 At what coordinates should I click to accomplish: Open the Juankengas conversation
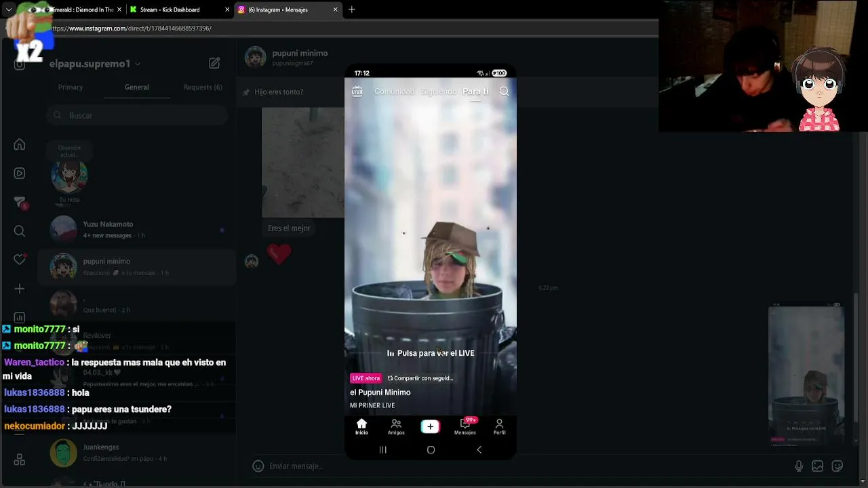(x=136, y=453)
